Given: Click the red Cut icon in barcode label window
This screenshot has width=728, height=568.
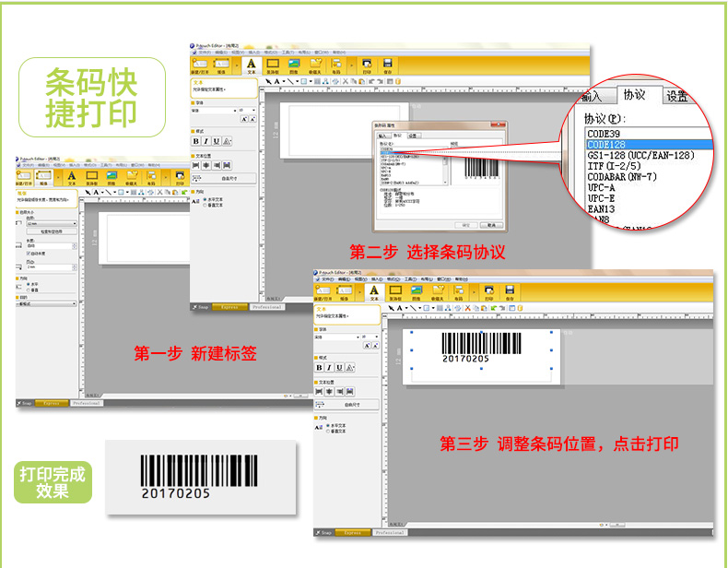Looking at the screenshot, I should 467,308.
